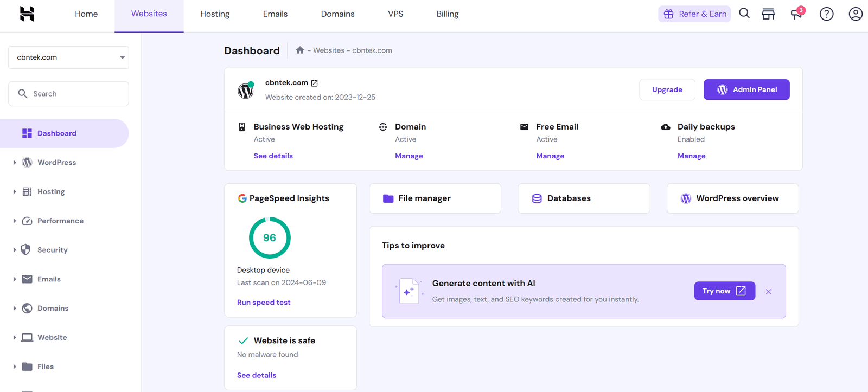Click the WordPress icon in sidebar
Viewport: 868px width, 392px height.
pyautogui.click(x=27, y=163)
